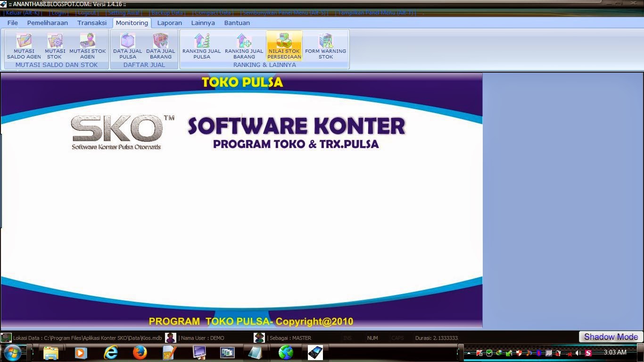Launch Windows Explorer from the taskbar
644x362 pixels.
click(x=51, y=353)
